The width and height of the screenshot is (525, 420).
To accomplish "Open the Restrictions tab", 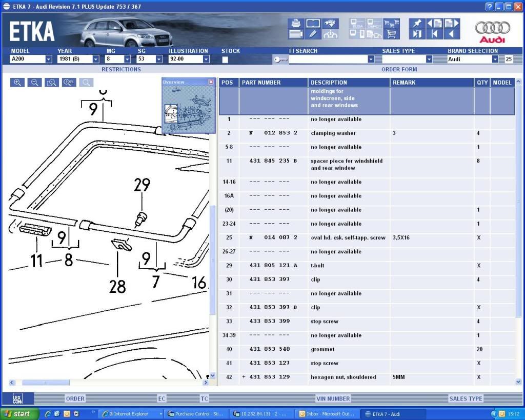I will 121,69.
